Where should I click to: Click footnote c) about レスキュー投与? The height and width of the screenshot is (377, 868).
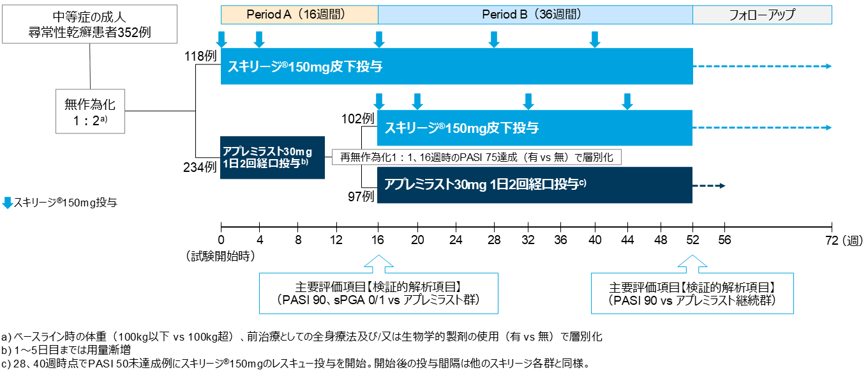pyautogui.click(x=295, y=365)
